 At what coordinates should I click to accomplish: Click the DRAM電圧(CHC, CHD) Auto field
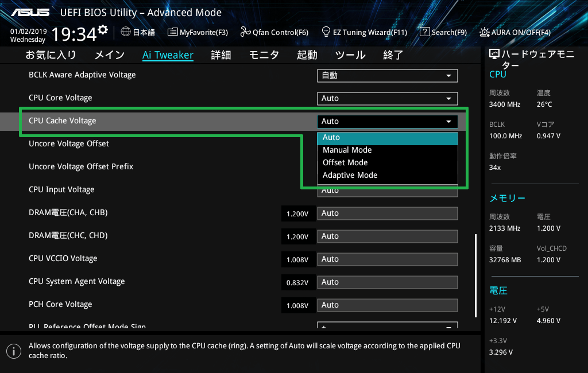click(388, 236)
